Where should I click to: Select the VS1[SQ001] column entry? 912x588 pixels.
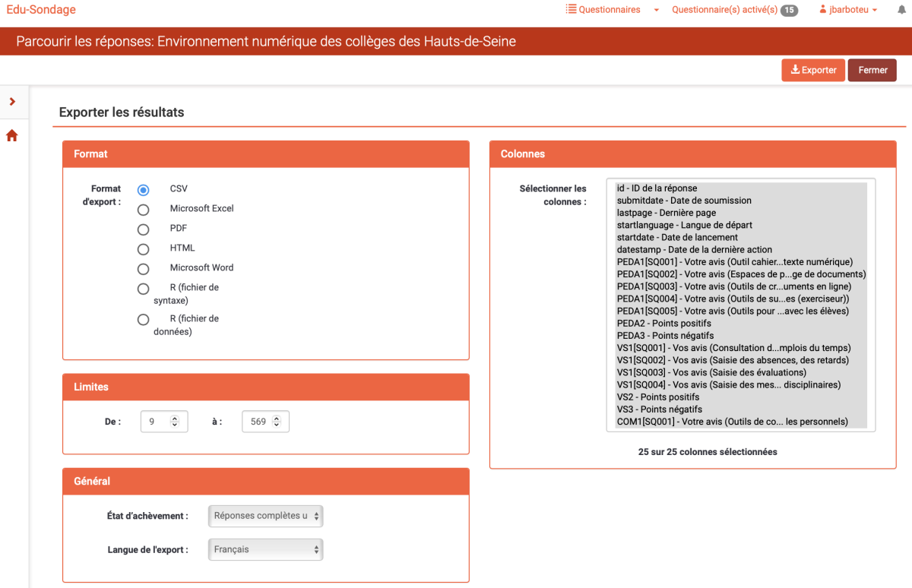pos(741,348)
